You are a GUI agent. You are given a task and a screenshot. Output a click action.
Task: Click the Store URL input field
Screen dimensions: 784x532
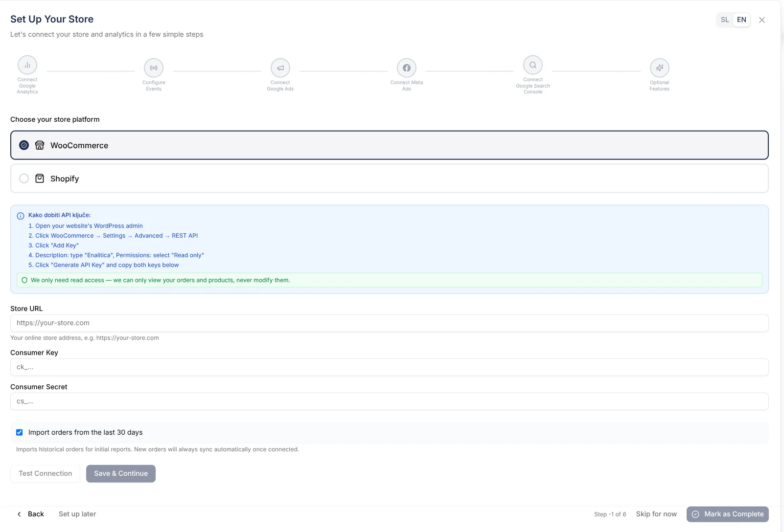[x=390, y=323]
